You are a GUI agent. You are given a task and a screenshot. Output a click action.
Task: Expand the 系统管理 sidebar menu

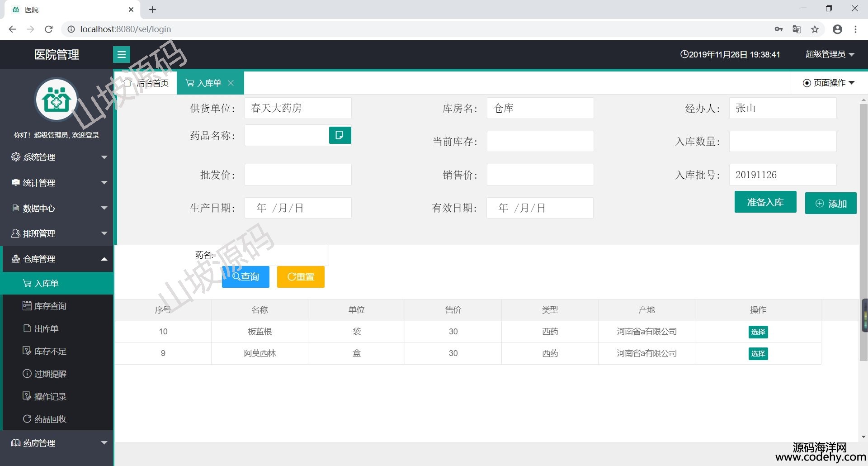click(57, 157)
